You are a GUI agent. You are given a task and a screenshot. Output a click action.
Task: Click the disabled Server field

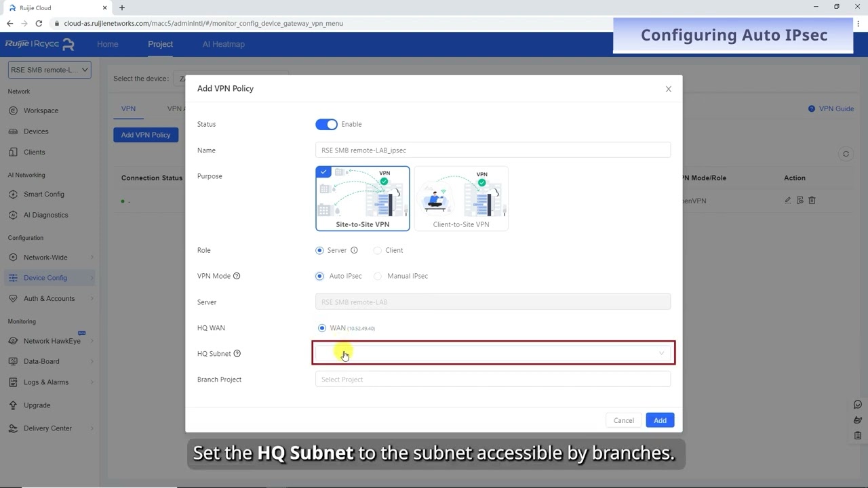(493, 302)
